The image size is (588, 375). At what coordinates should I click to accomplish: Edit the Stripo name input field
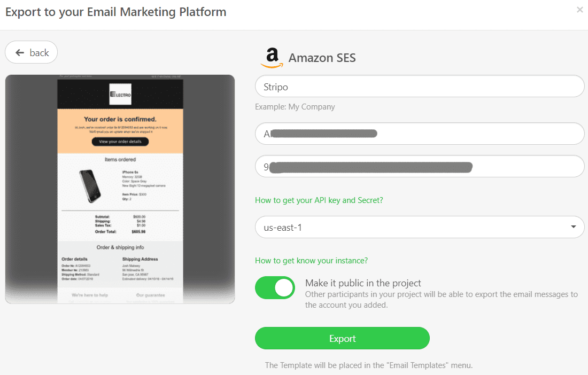(420, 87)
